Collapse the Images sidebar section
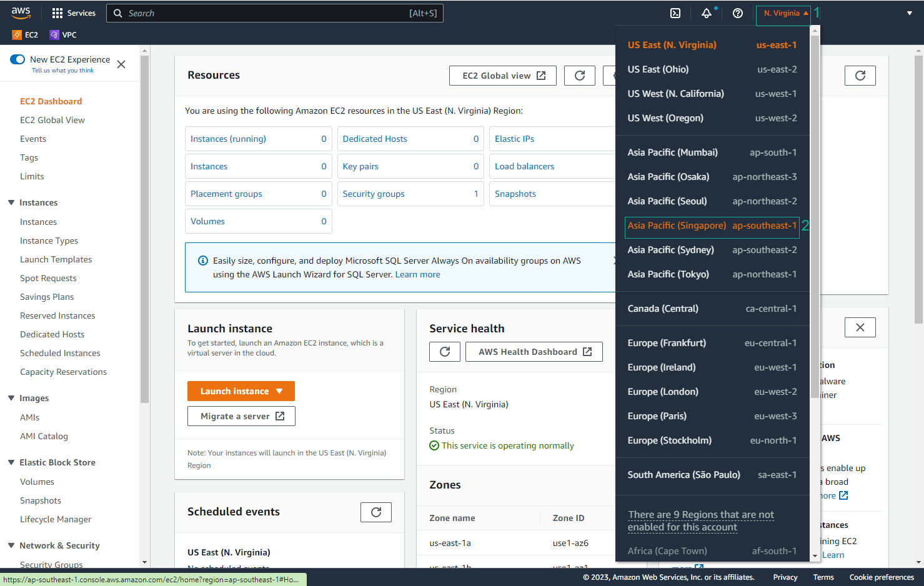 click(11, 398)
